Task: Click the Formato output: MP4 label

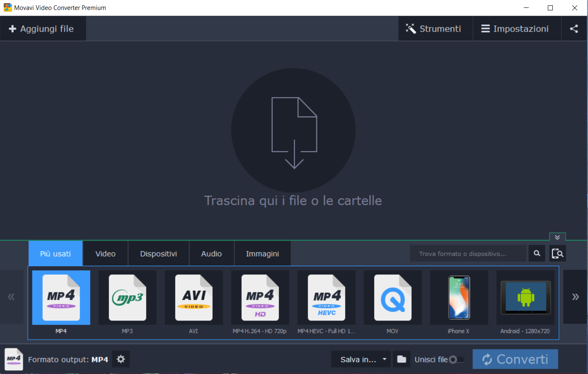Action: coord(68,359)
